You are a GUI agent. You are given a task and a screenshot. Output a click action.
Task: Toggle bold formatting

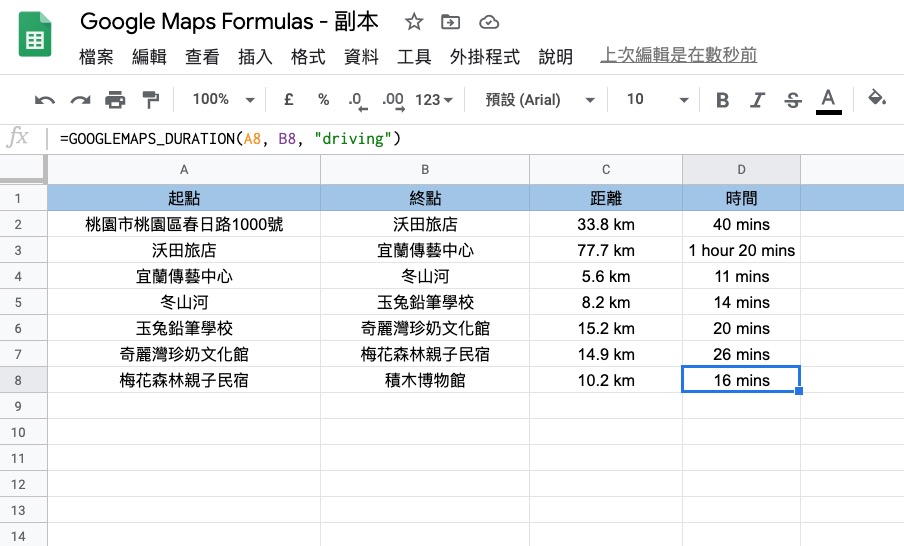point(723,100)
